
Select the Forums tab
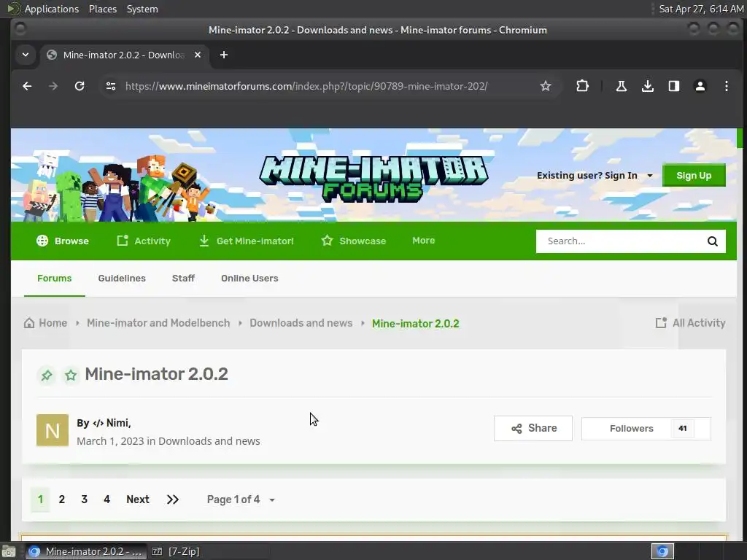(54, 278)
